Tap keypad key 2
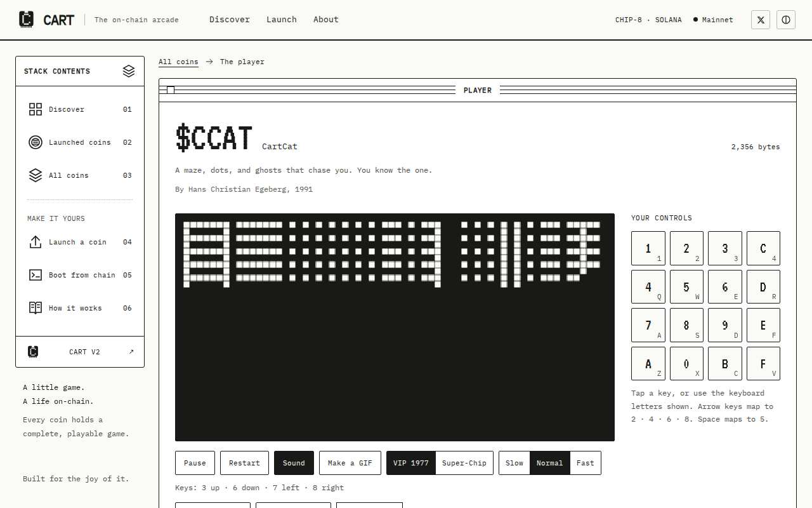Image resolution: width=812 pixels, height=508 pixels. click(686, 248)
